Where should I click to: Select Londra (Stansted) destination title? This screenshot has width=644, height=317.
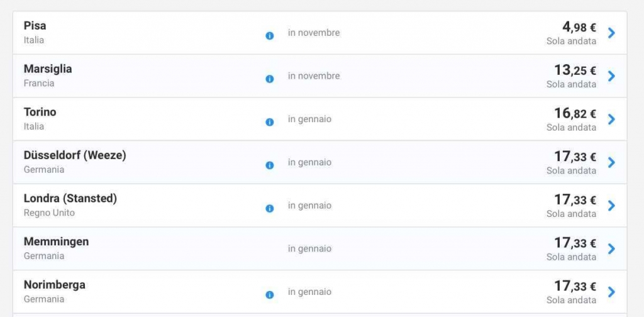[x=70, y=199]
